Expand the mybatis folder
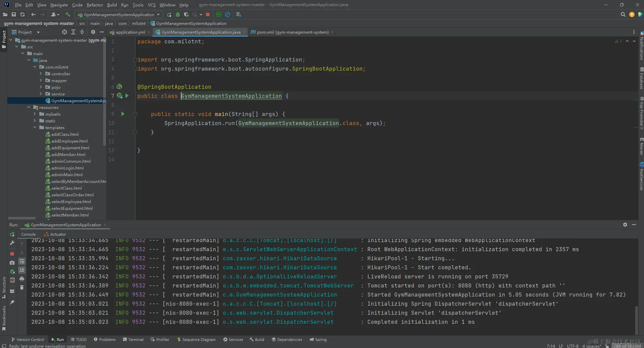 35,114
